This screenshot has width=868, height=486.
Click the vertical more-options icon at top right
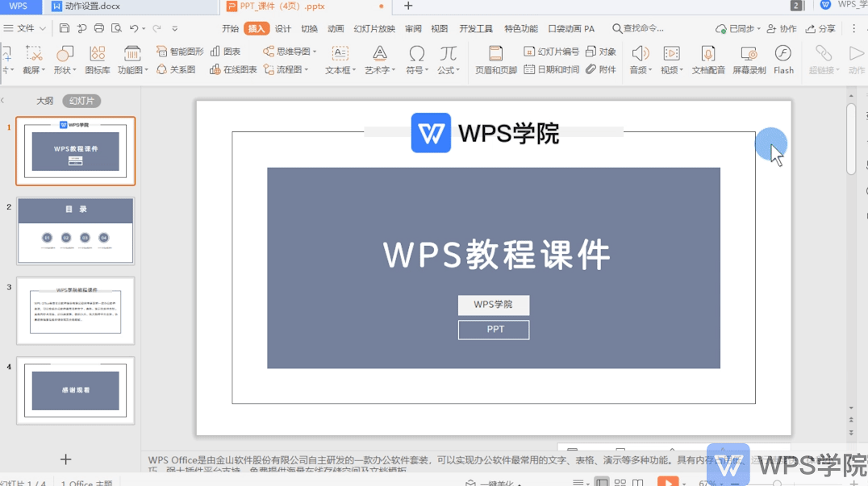point(853,28)
